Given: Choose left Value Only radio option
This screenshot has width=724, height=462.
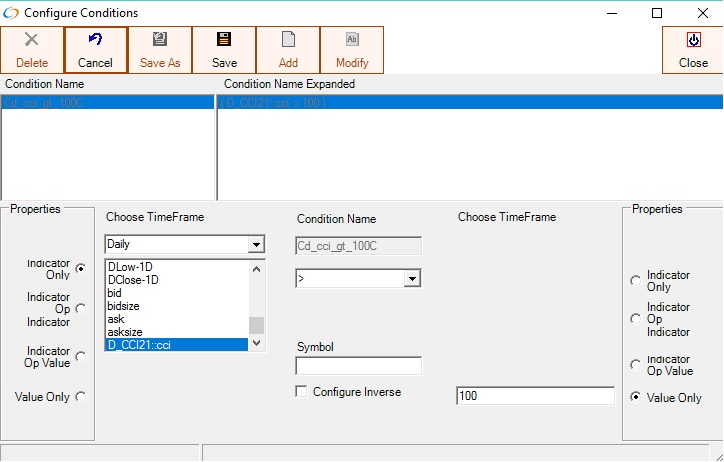Looking at the screenshot, I should pos(81,396).
